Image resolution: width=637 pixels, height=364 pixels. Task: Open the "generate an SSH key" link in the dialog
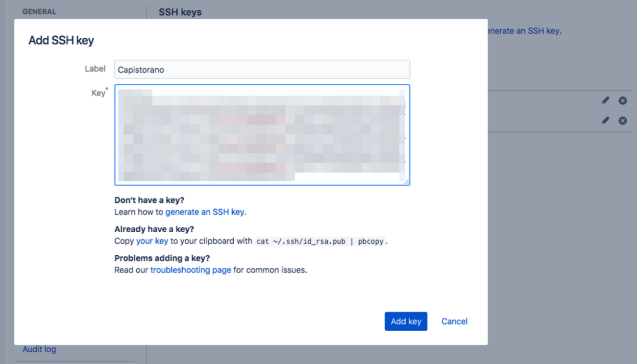[205, 212]
